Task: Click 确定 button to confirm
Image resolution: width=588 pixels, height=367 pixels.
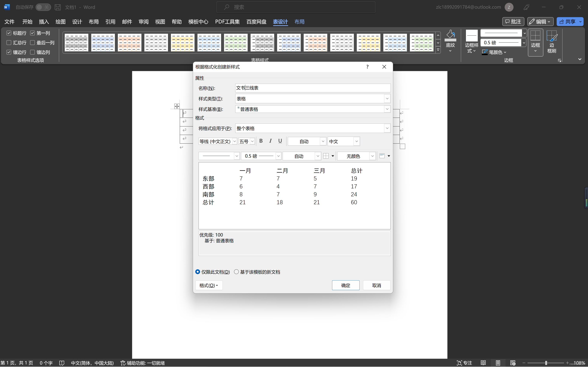Action: [x=345, y=285]
